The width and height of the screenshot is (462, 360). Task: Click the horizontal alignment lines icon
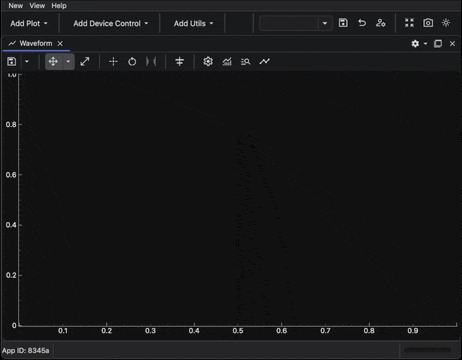[x=180, y=62]
